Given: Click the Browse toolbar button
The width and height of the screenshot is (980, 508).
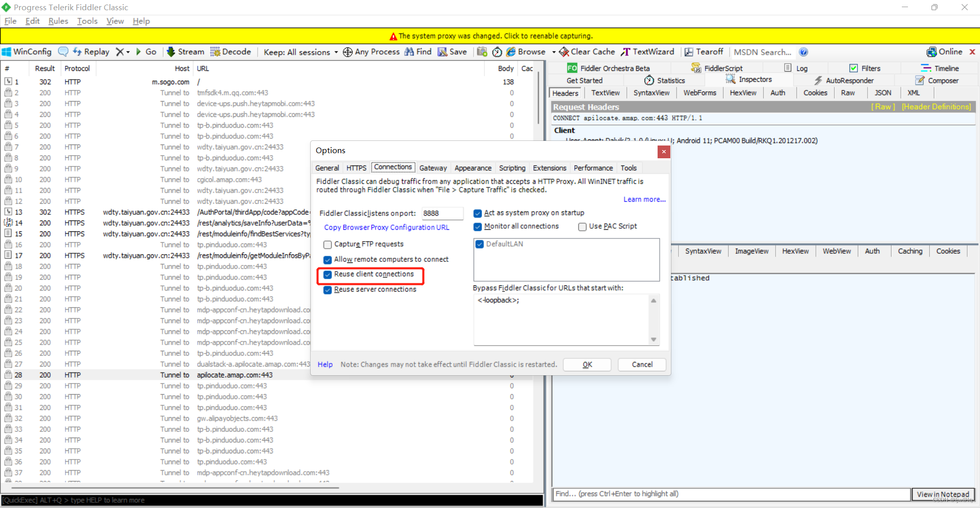Looking at the screenshot, I should pos(526,52).
